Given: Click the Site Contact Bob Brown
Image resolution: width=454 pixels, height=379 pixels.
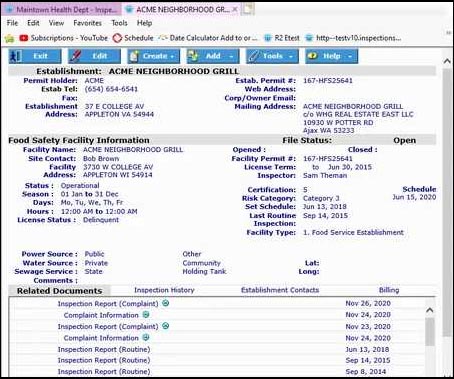Looking at the screenshot, I should [x=101, y=159].
